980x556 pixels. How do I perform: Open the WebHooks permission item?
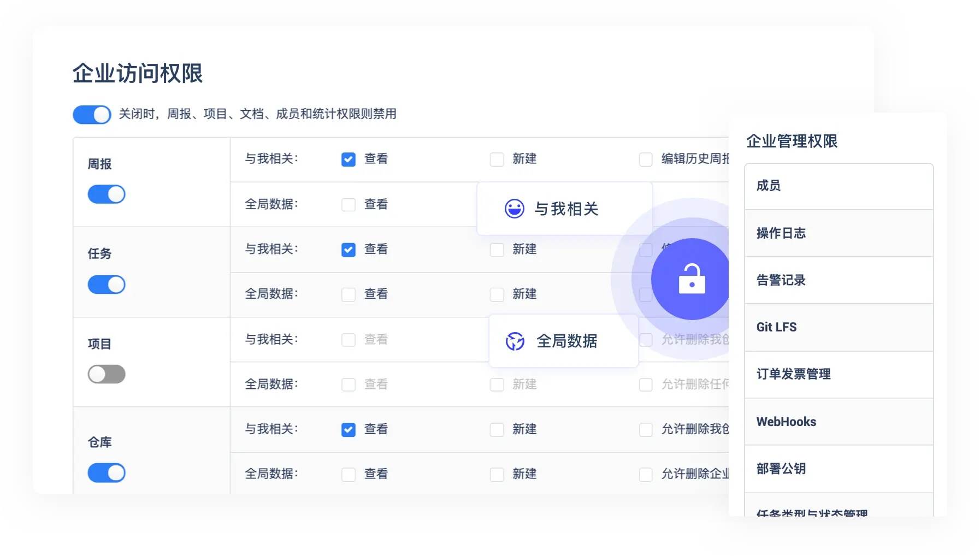pyautogui.click(x=839, y=422)
